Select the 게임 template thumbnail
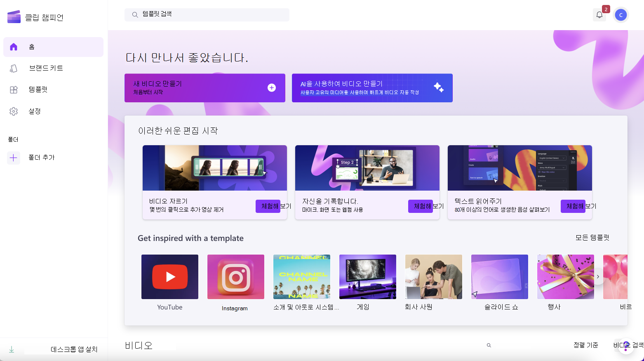The height and width of the screenshot is (361, 644). pos(368,277)
